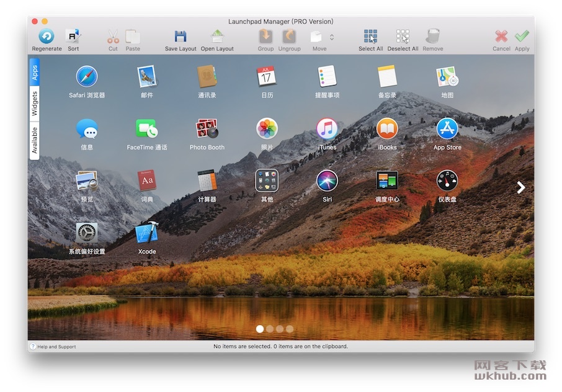562x392 pixels.
Task: Jump to second page indicator dot
Action: click(270, 329)
